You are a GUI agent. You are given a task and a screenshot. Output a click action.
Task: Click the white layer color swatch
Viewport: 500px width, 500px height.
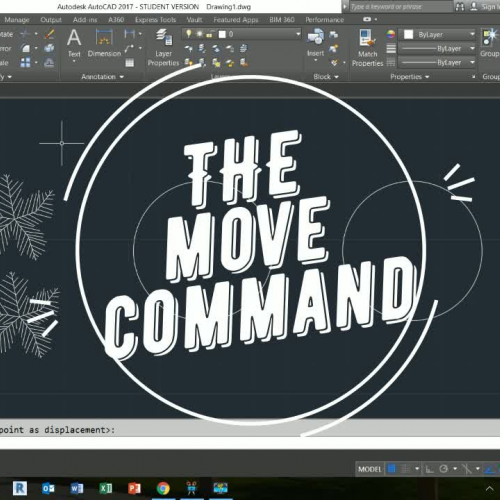(x=222, y=34)
